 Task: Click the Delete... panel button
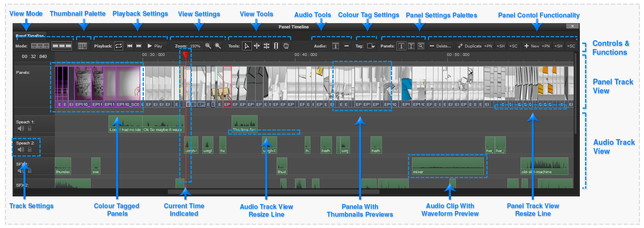pyautogui.click(x=440, y=46)
